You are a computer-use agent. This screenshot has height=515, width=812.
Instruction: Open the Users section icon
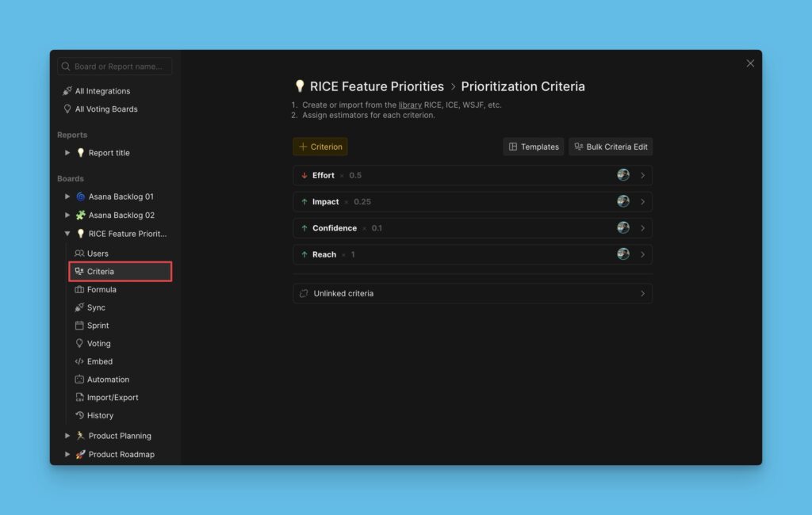tap(79, 254)
